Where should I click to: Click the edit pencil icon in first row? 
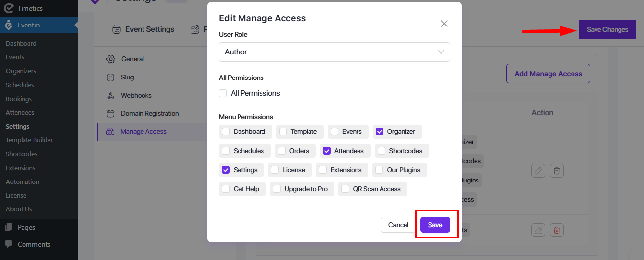[x=538, y=171]
